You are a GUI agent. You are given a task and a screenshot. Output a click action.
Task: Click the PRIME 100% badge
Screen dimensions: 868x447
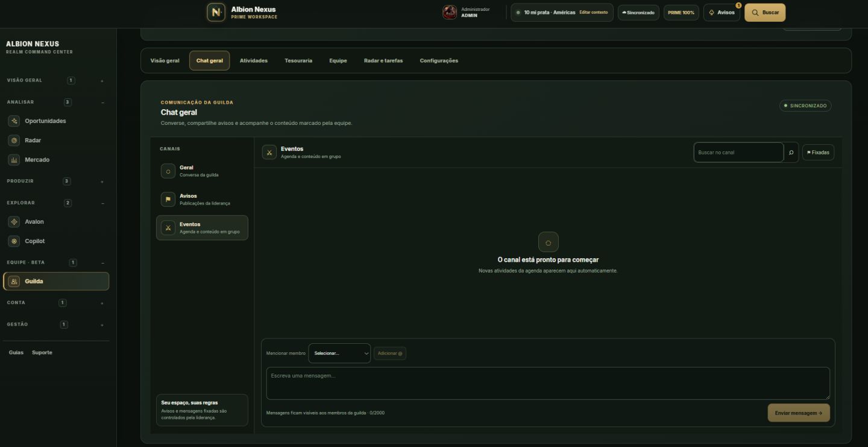[681, 13]
